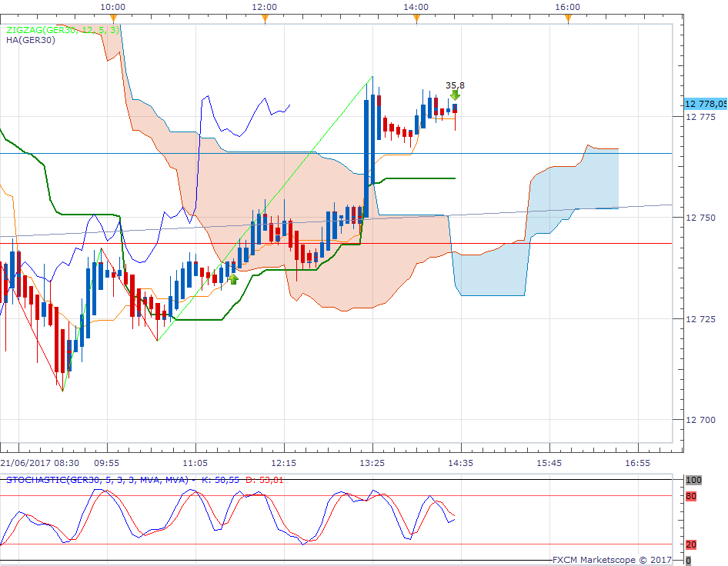Click the stochastic K: 50,55 value

tap(220, 480)
